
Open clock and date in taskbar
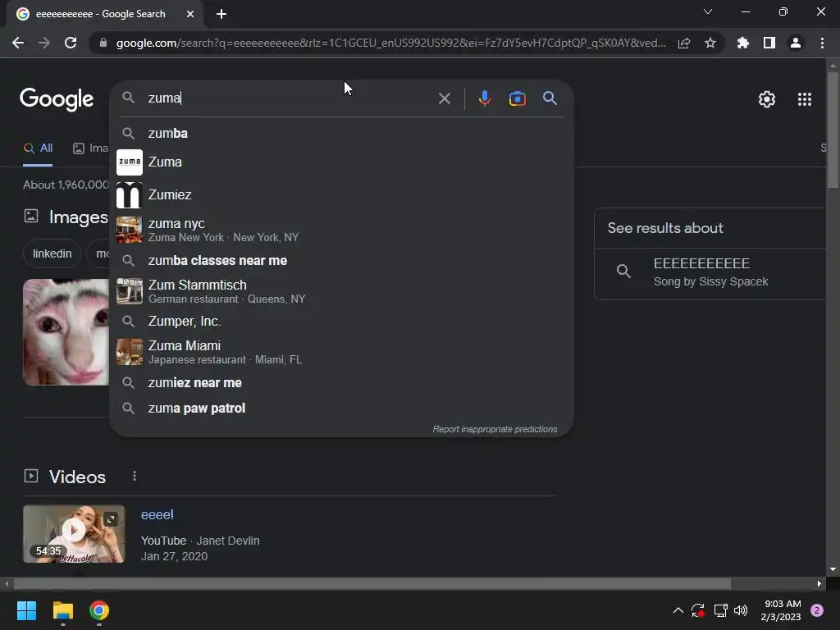(782, 610)
